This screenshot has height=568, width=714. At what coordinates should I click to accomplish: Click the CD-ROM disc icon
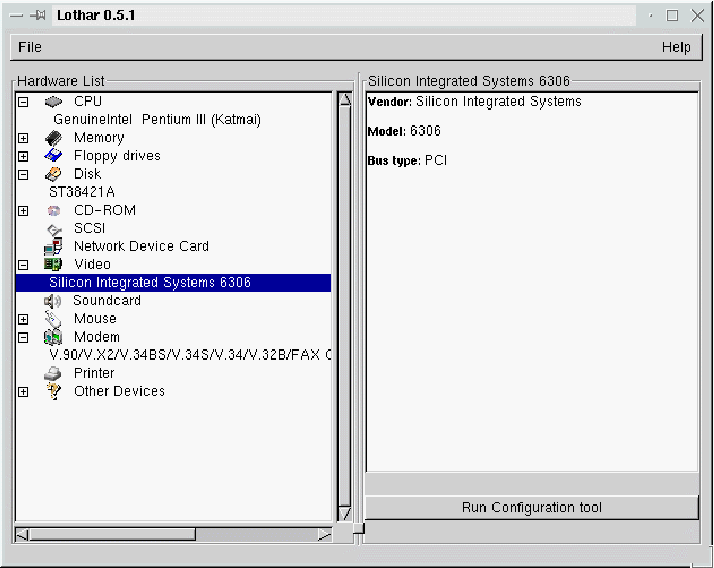coord(54,211)
